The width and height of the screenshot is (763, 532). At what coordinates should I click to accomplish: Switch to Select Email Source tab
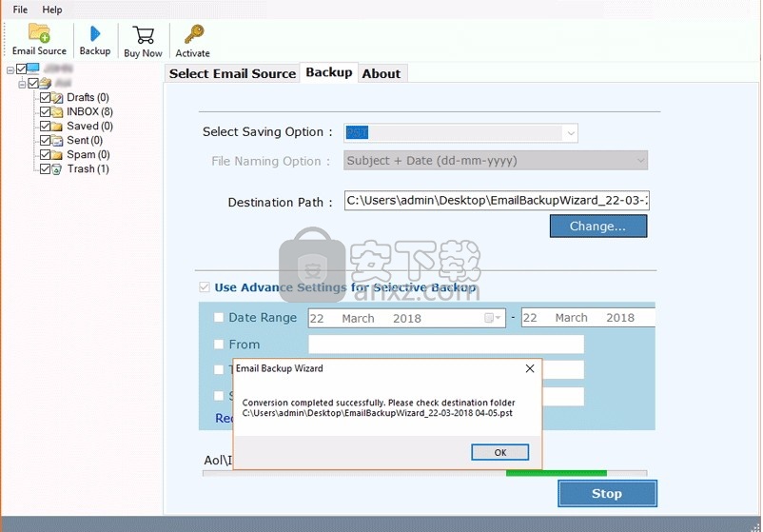pos(232,73)
